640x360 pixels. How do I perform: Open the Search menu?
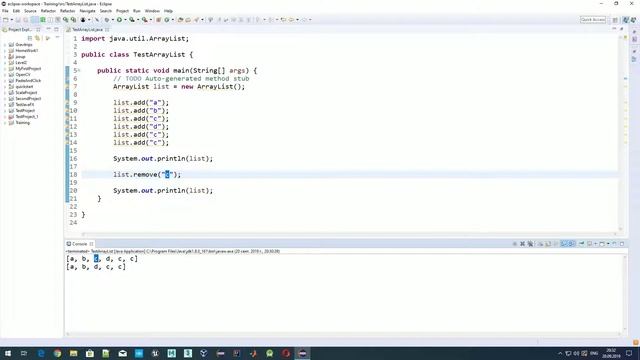pos(106,11)
